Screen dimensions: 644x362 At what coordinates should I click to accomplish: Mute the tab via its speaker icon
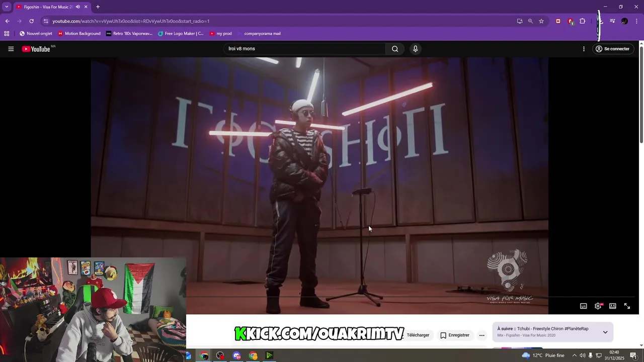(x=77, y=7)
